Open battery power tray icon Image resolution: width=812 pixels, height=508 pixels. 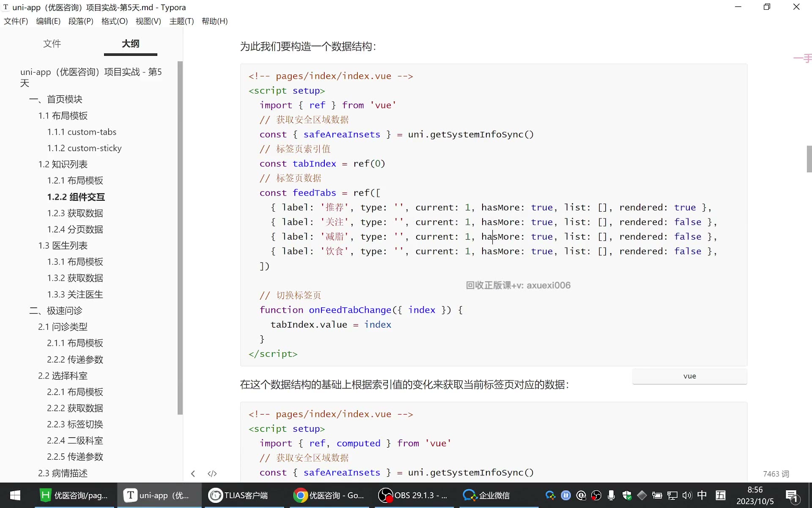click(x=657, y=495)
